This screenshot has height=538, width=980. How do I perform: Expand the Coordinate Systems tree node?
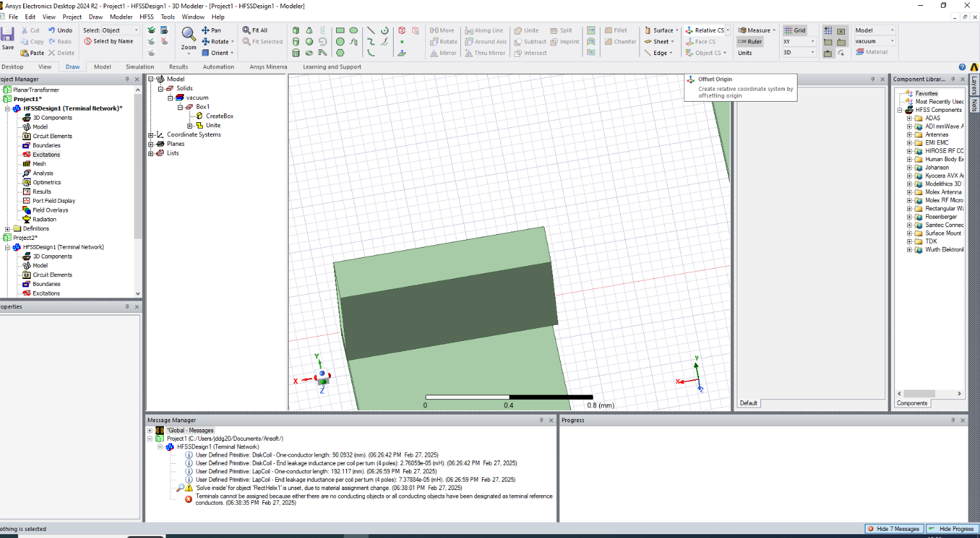click(x=151, y=135)
